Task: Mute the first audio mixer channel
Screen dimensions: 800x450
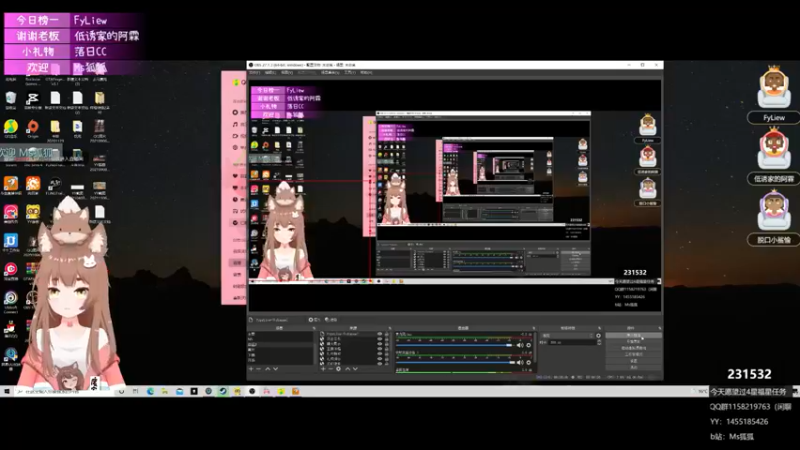Action: (x=520, y=345)
